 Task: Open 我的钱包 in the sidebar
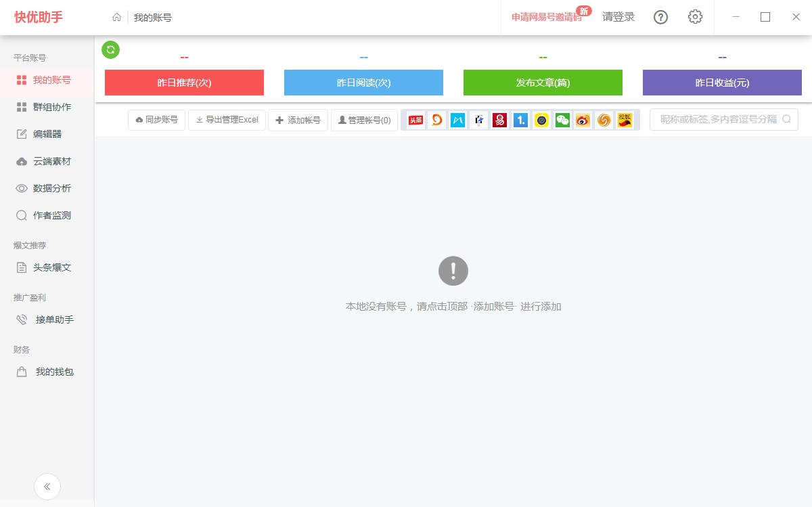pyautogui.click(x=47, y=372)
